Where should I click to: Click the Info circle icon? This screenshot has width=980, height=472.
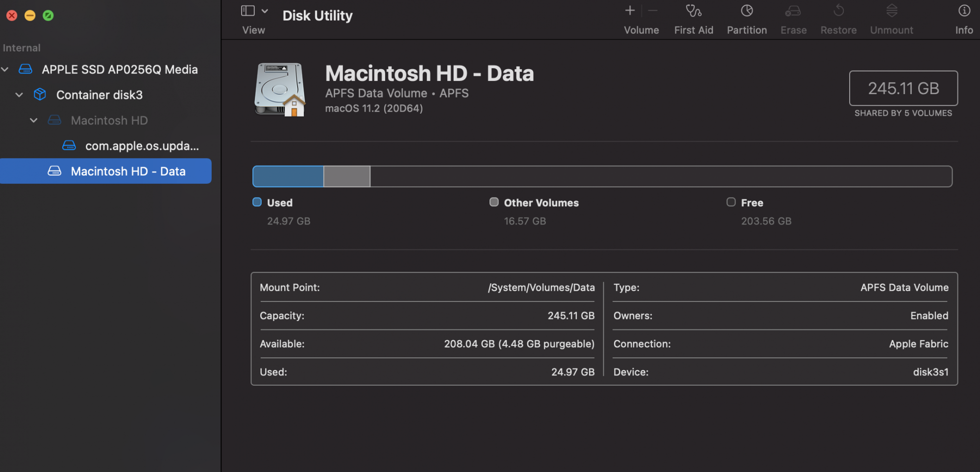pos(964,11)
